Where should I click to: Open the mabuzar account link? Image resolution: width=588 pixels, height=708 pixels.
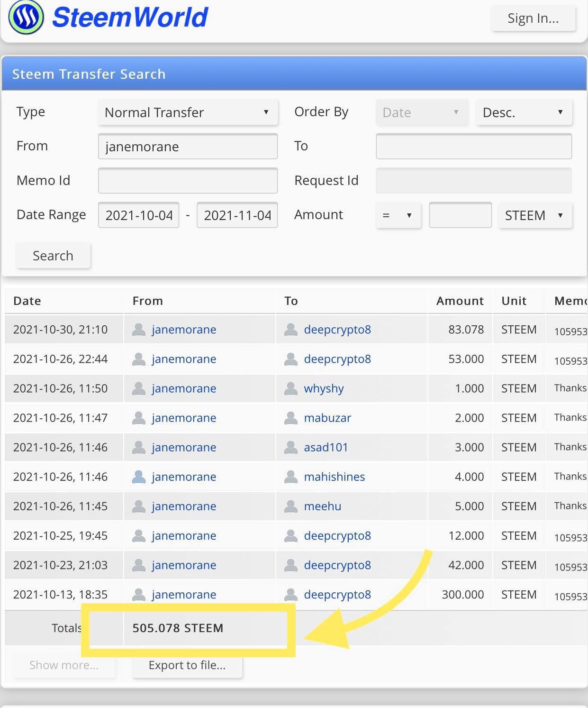click(327, 418)
